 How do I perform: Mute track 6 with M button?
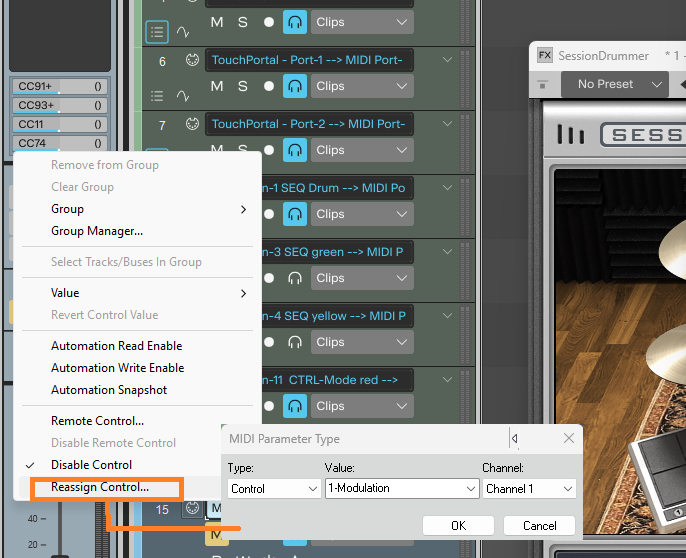click(217, 86)
